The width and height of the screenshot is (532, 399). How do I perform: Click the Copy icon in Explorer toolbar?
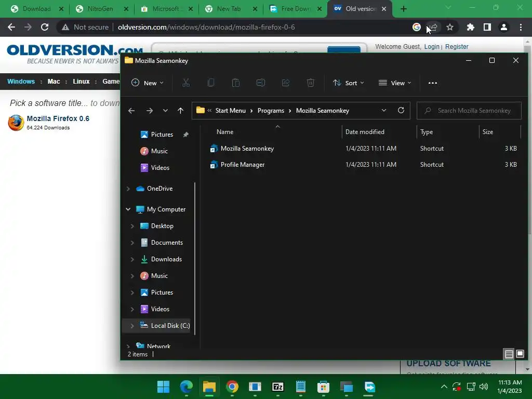(x=211, y=83)
